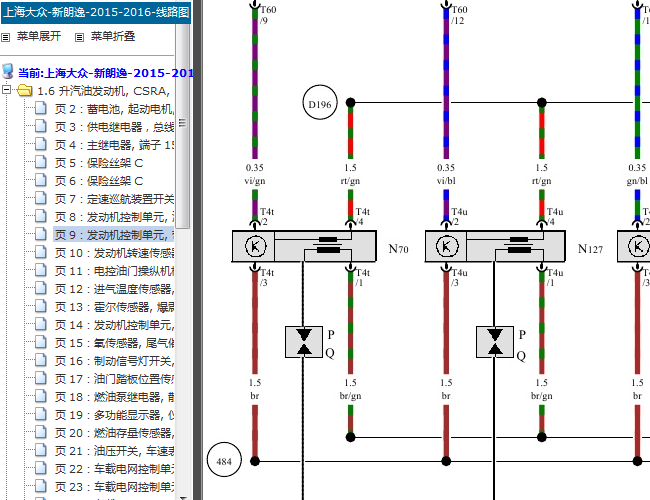Image resolution: width=650 pixels, height=500 pixels.
Task: Click the page icon for 页 2
Action: [x=41, y=108]
